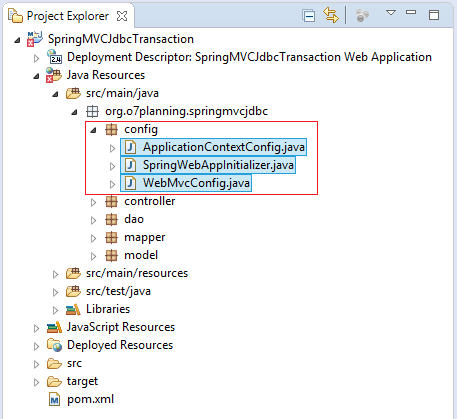This screenshot has width=457, height=419.
Task: Select the mapper package icon
Action: point(111,237)
